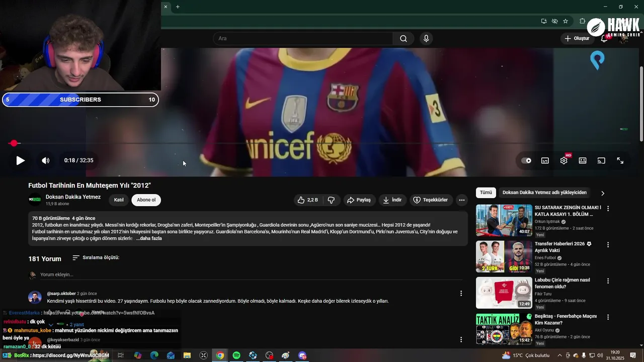Screen dimensions: 644x362
Task: Toggle the autoplay switch in the player
Action: [x=526, y=160]
